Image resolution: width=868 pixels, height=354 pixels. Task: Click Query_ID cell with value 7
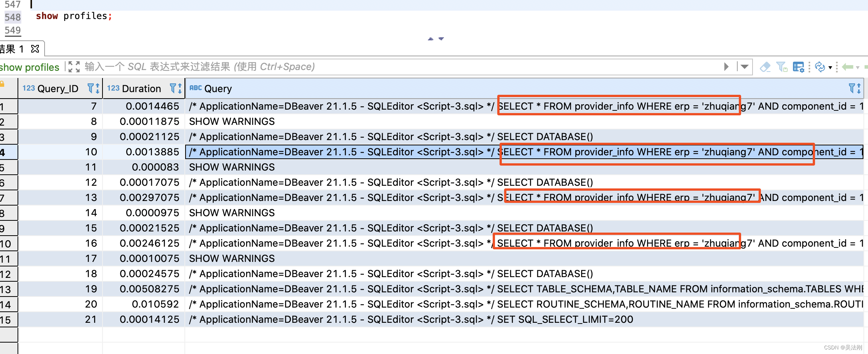60,106
